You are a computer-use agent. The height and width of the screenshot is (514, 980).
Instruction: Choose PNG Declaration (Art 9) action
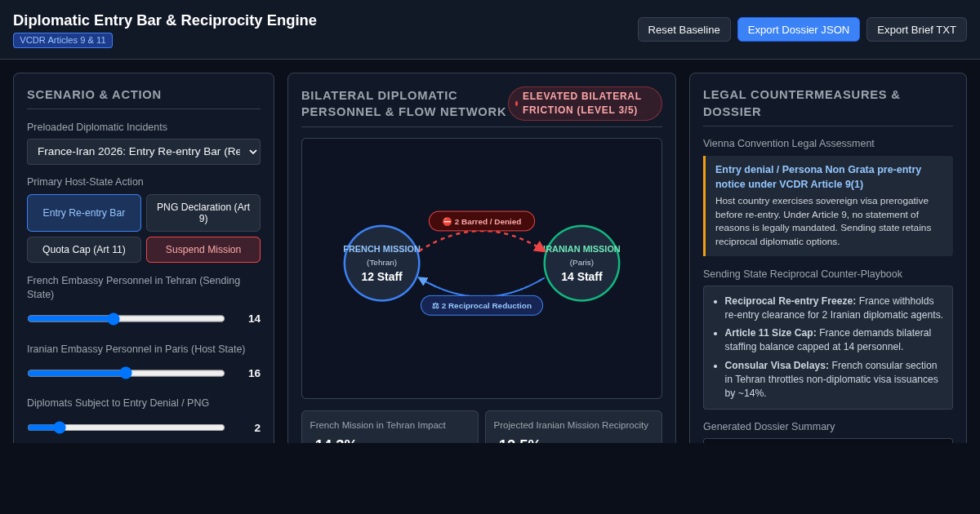pyautogui.click(x=203, y=213)
